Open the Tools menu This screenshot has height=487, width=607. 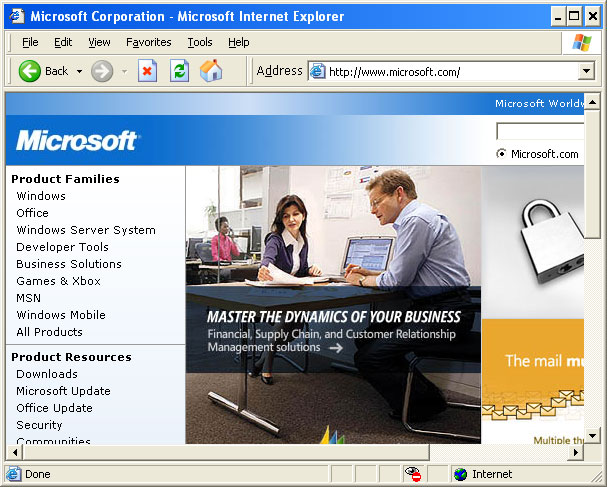point(200,42)
